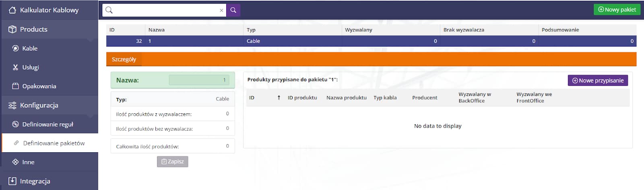The height and width of the screenshot is (190, 644).
Task: Open Kalkulator Kablowy home item
Action: pyautogui.click(x=49, y=10)
